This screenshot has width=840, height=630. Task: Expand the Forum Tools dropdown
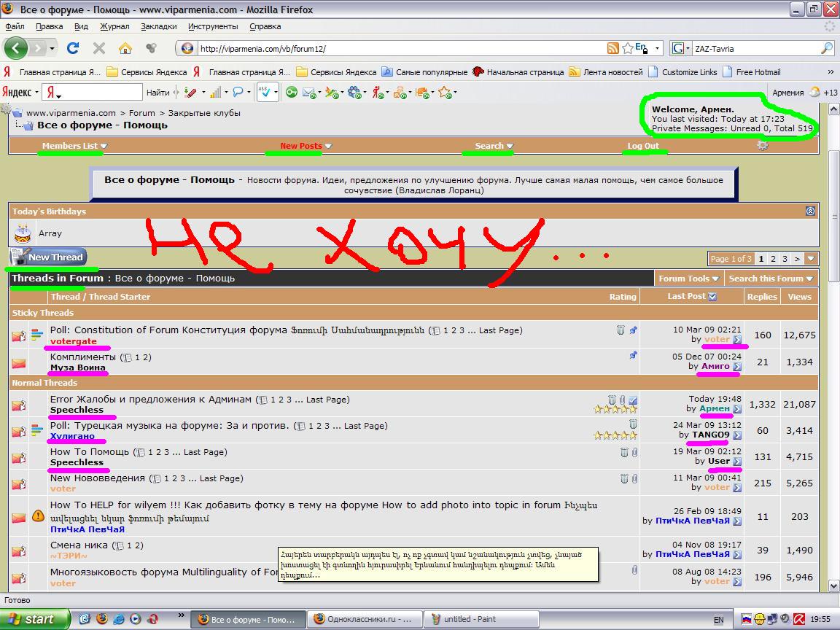[688, 279]
